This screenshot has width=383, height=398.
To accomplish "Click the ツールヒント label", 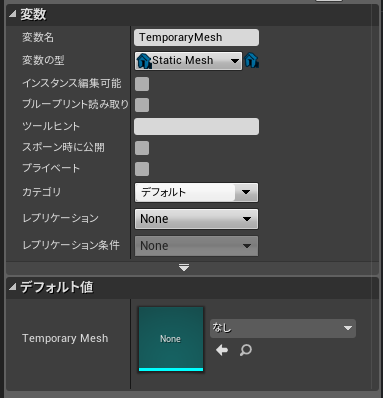I will [x=51, y=126].
